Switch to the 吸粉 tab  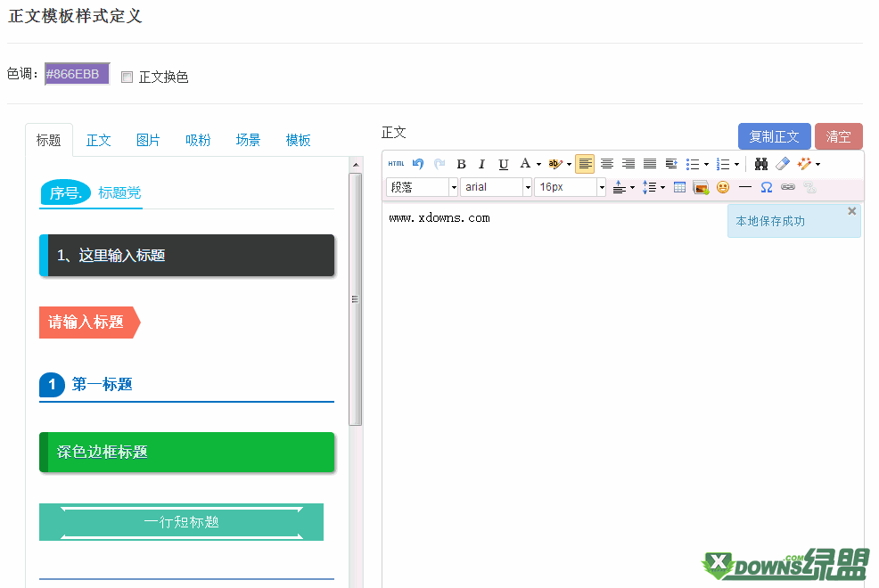[199, 140]
